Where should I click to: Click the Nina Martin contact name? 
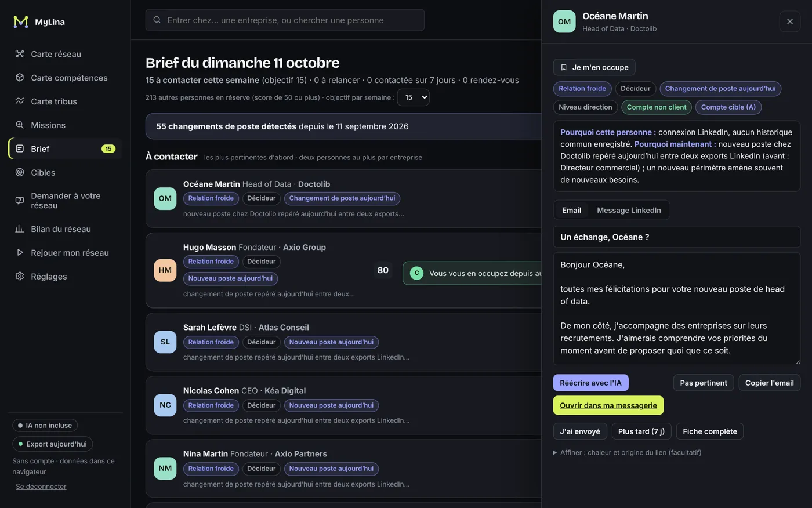point(206,454)
